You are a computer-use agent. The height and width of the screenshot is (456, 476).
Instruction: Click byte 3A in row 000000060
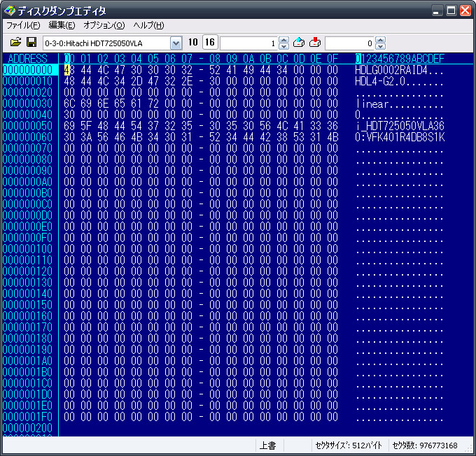tap(86, 137)
